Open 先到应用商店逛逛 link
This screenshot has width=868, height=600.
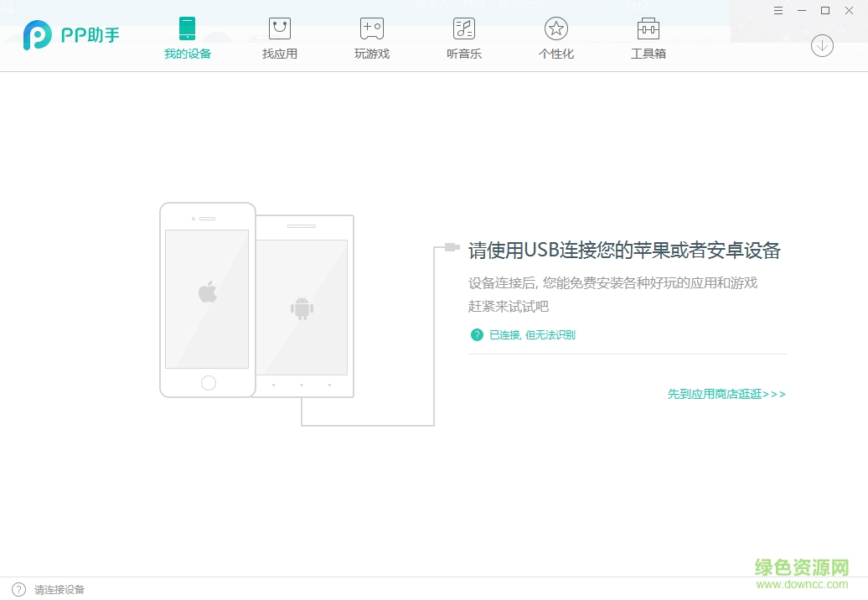(x=726, y=393)
